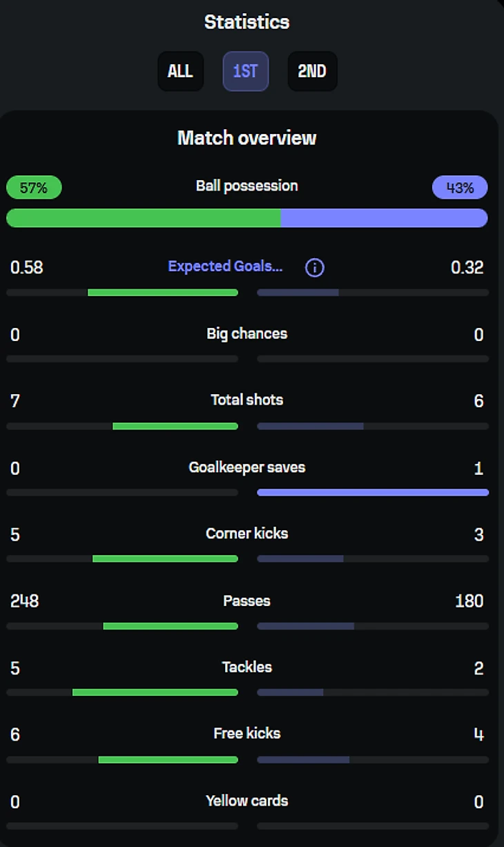Open the Expected Goals link

[x=225, y=266]
